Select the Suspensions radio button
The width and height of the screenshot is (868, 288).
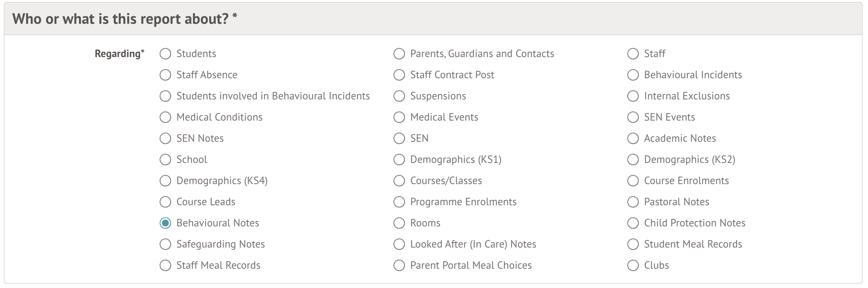coord(399,96)
